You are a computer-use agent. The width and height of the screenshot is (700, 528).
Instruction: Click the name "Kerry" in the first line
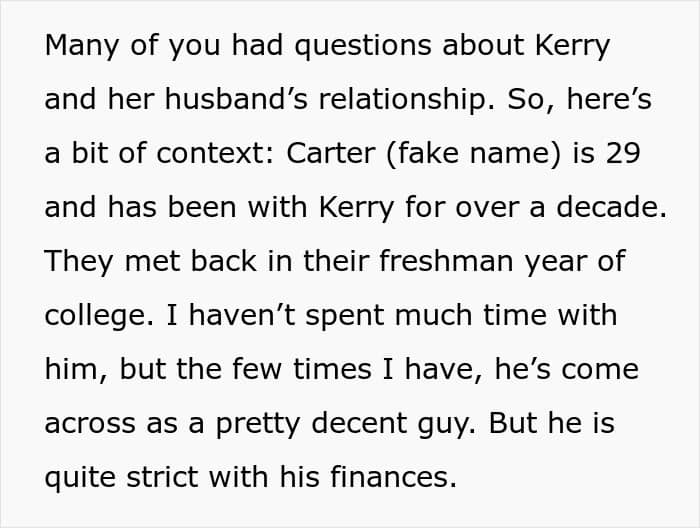pos(572,46)
